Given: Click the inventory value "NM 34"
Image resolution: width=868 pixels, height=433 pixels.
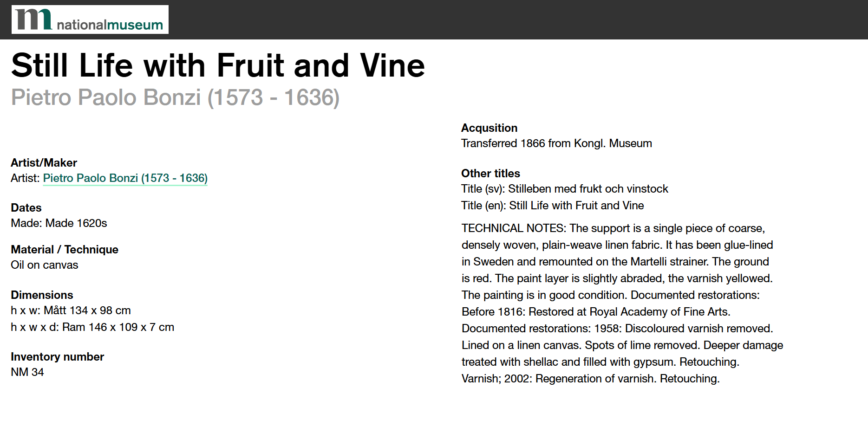Looking at the screenshot, I should coord(27,372).
